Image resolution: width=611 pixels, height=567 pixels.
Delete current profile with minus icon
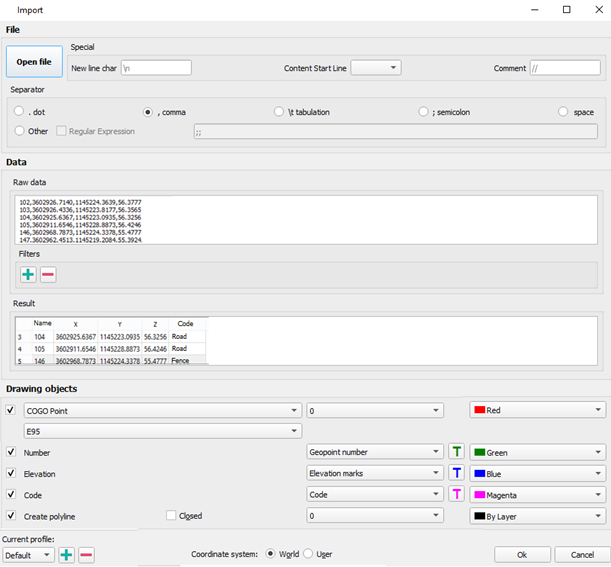(86, 555)
